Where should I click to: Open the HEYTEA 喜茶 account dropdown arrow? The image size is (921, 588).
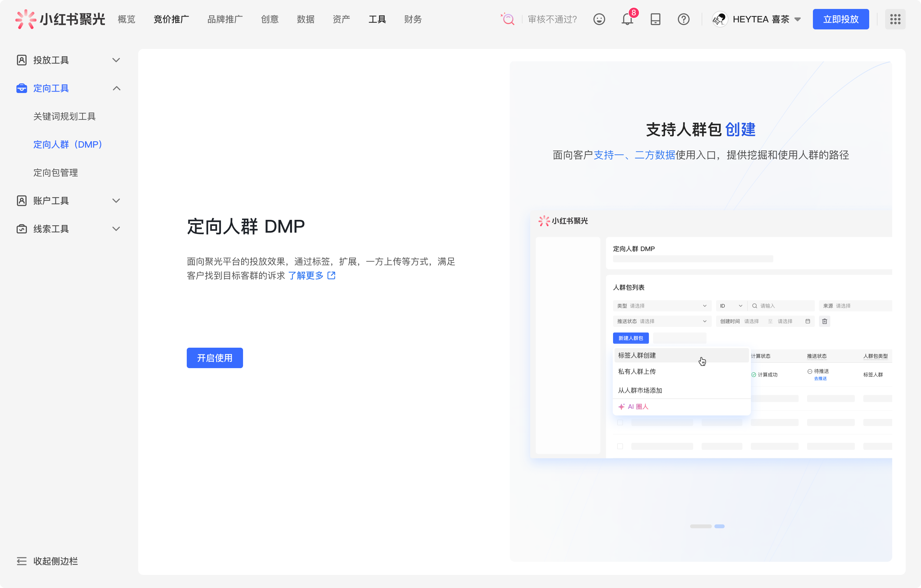tap(798, 19)
